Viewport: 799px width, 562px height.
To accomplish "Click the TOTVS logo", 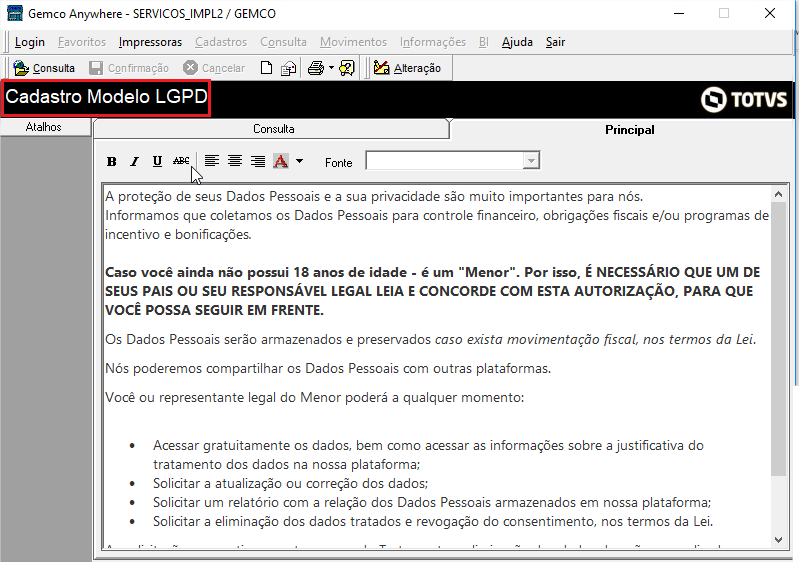I will 744,99.
